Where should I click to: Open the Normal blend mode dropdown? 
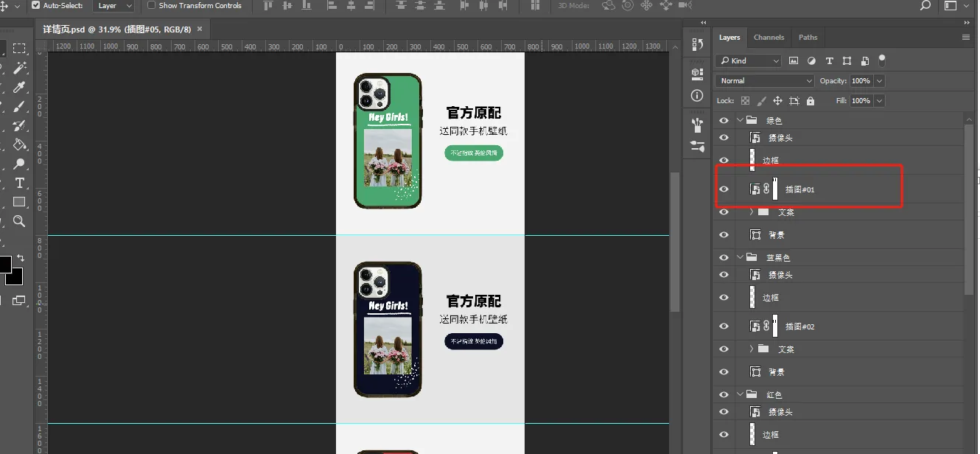coord(764,81)
